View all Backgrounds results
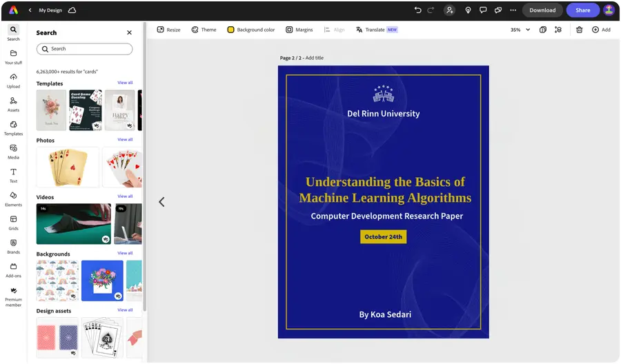This screenshot has width=621, height=364. click(x=125, y=253)
